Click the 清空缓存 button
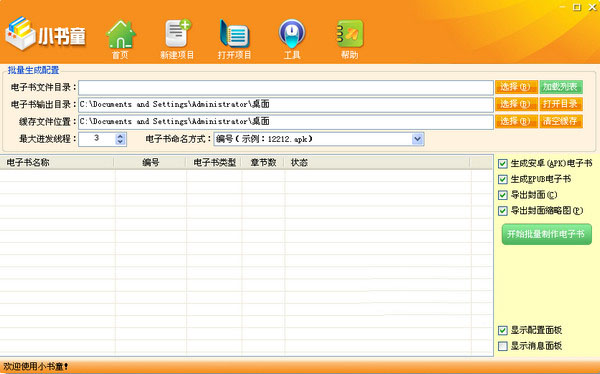 (561, 121)
